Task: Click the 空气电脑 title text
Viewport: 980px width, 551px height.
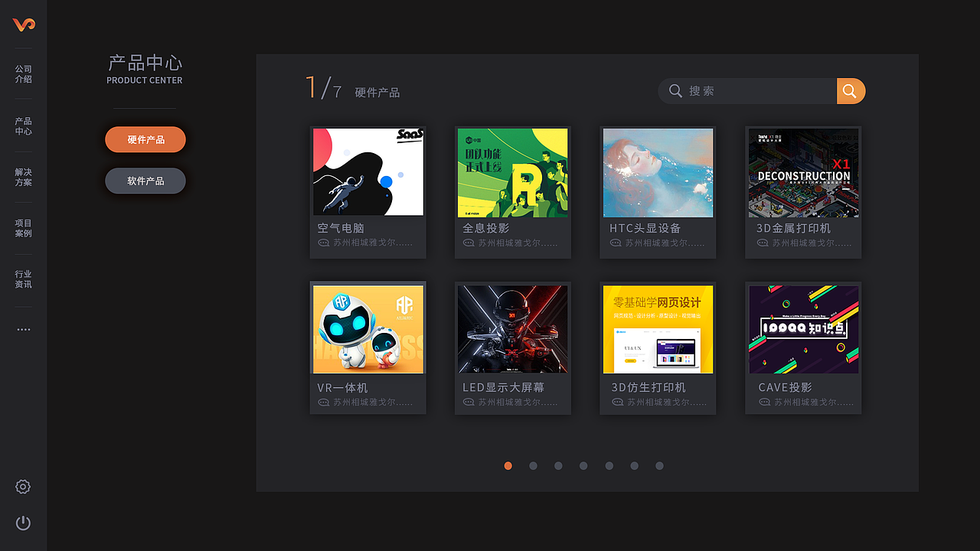Action: tap(341, 228)
